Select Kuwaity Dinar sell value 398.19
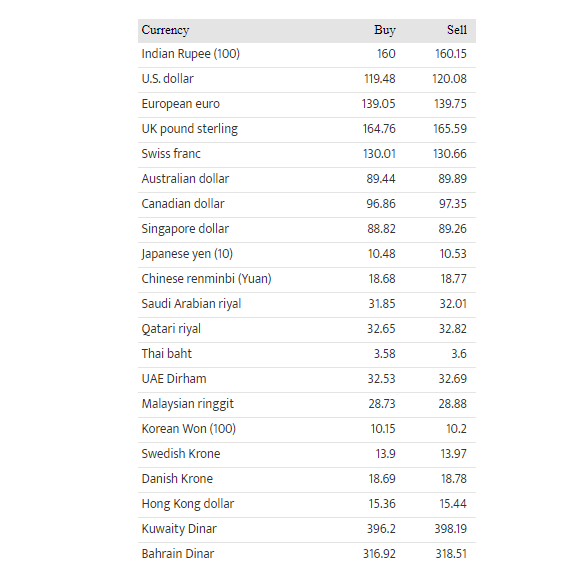The height and width of the screenshot is (572, 583). (x=450, y=529)
